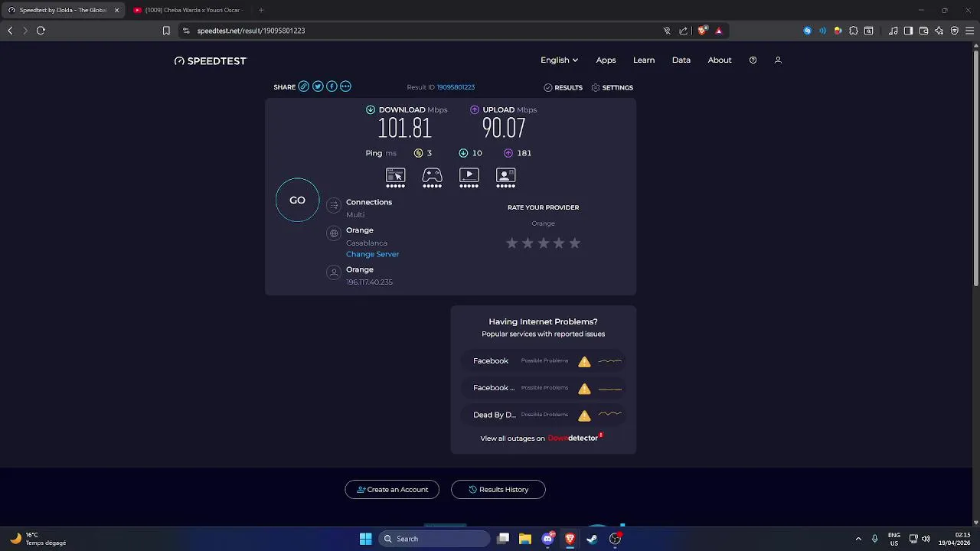Click the Speedtest logo
The height and width of the screenshot is (551, 980).
[x=211, y=60]
